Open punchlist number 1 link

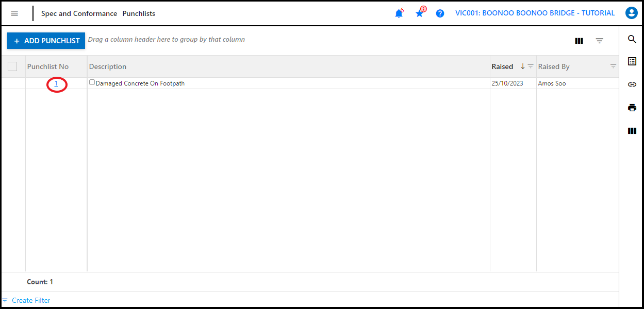click(56, 83)
